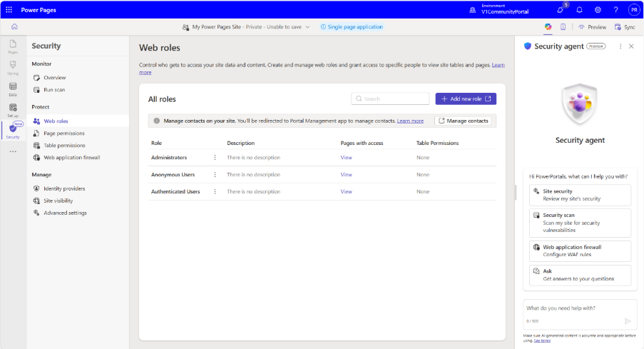This screenshot has width=644, height=349.
Task: Open the See terms link
Action: point(542,340)
